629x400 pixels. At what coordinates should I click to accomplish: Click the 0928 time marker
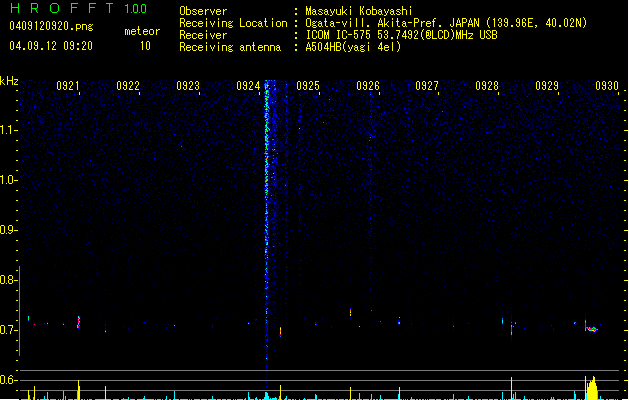[487, 86]
